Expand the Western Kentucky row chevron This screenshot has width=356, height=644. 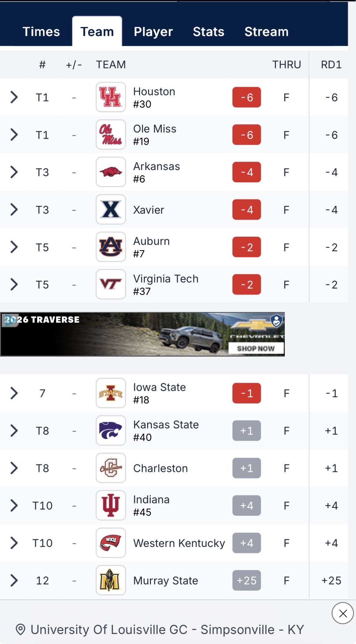[14, 543]
